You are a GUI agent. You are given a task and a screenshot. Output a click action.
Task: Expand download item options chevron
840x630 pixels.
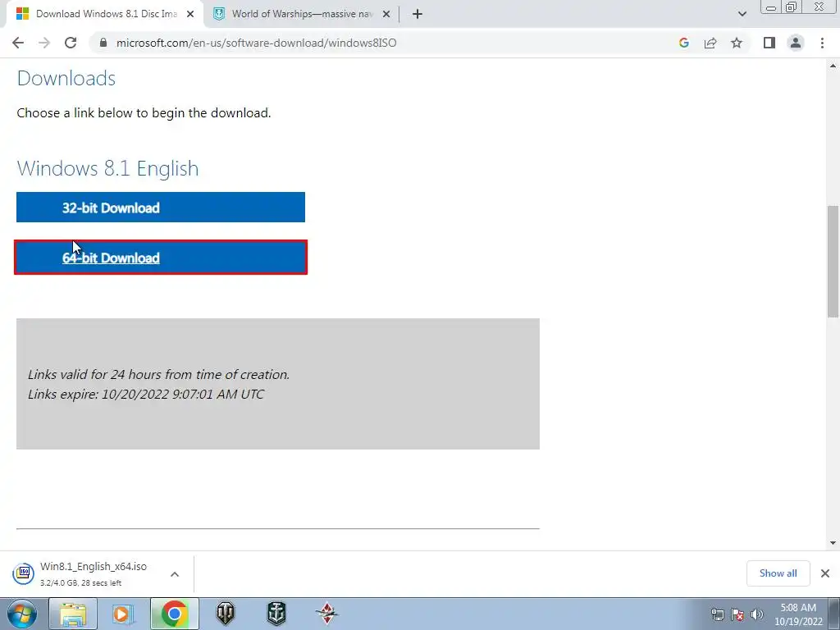point(175,573)
